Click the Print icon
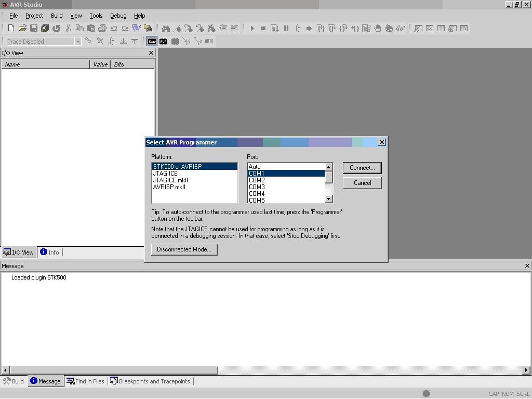Screen dimensions: 532x399 102,28
